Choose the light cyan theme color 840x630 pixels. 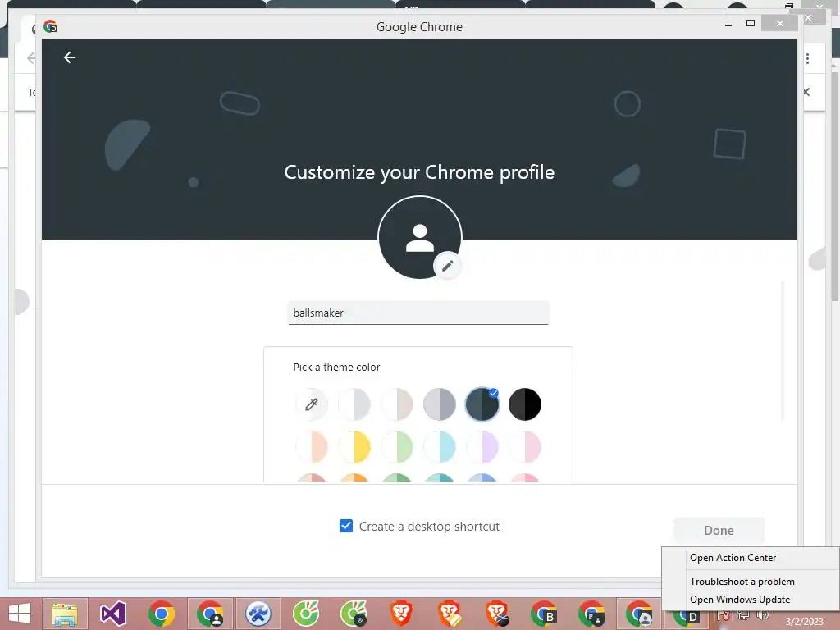pos(440,447)
